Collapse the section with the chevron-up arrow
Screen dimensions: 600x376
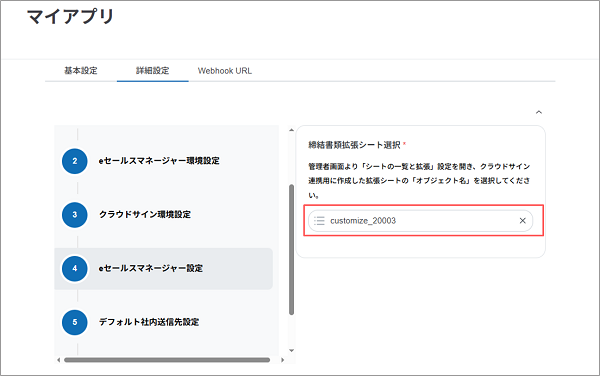[539, 112]
